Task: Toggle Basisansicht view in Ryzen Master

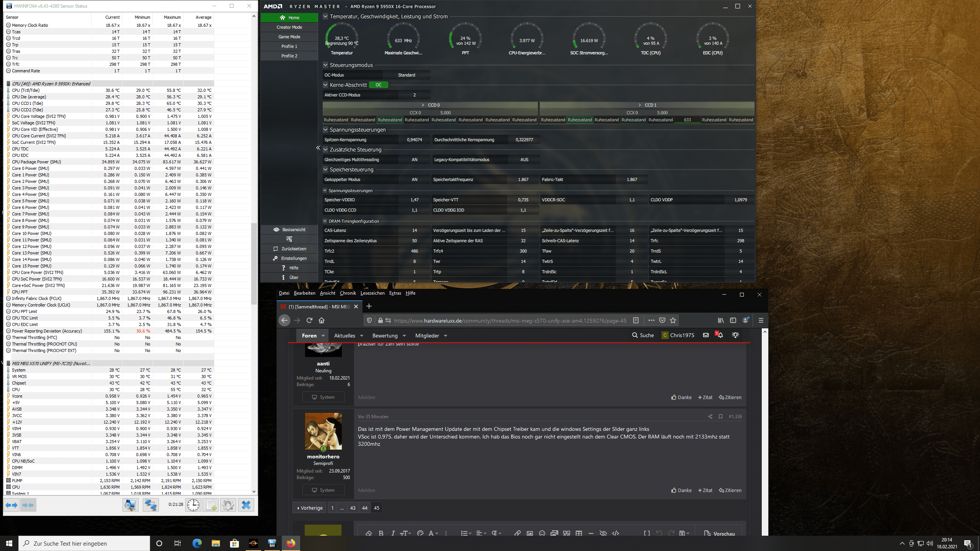Action: coord(289,230)
